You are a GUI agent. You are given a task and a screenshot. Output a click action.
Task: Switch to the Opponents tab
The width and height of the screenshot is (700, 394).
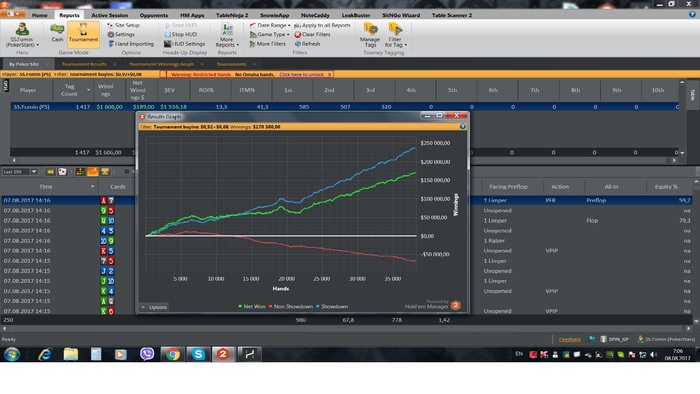tap(154, 15)
